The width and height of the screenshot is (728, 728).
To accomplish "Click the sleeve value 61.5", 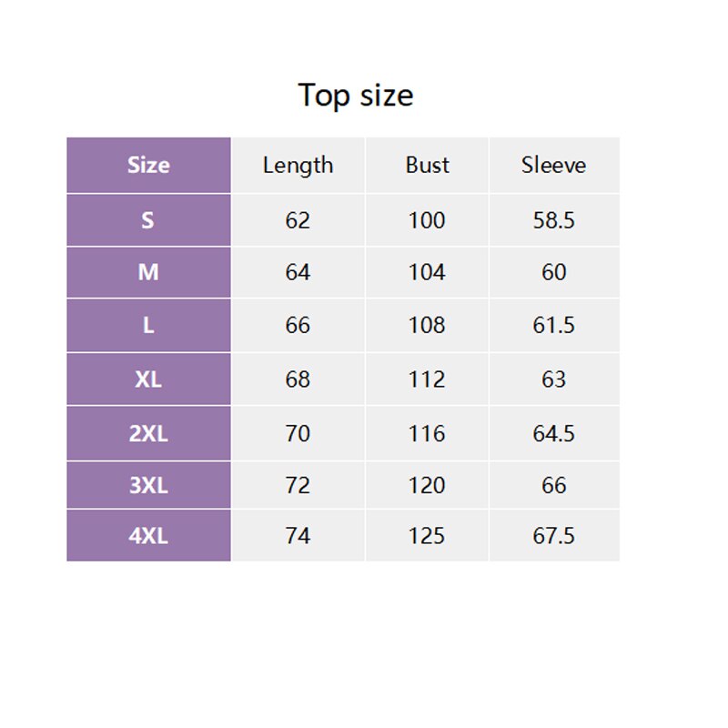I will pyautogui.click(x=553, y=325).
